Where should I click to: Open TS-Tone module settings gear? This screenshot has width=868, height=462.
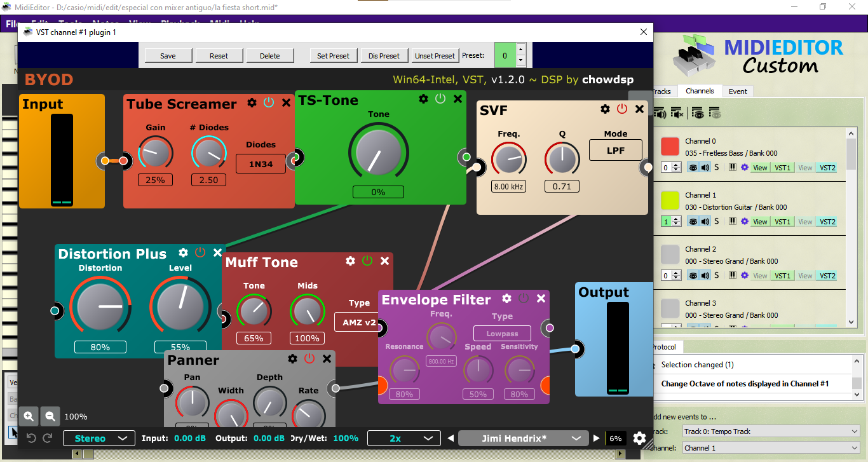tap(423, 99)
